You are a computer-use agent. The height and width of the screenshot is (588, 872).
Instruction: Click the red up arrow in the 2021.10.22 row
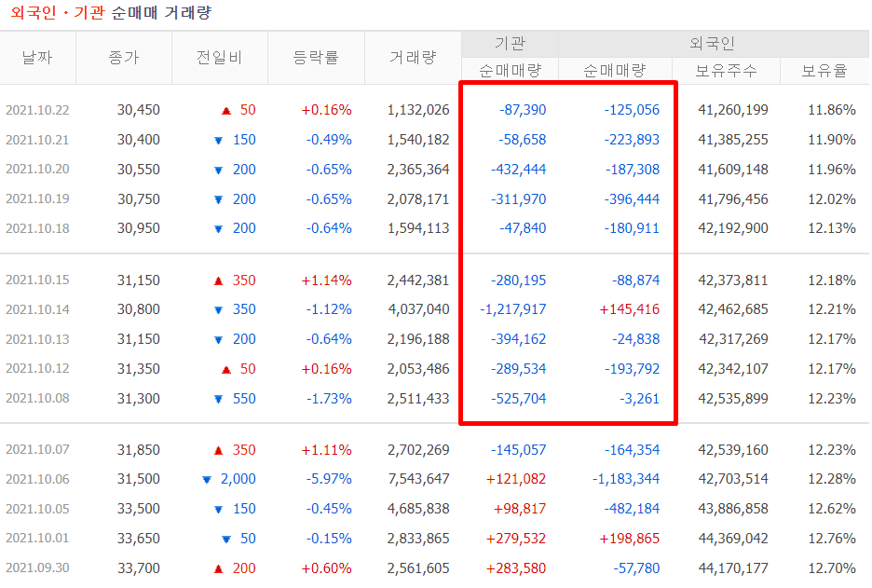click(225, 110)
